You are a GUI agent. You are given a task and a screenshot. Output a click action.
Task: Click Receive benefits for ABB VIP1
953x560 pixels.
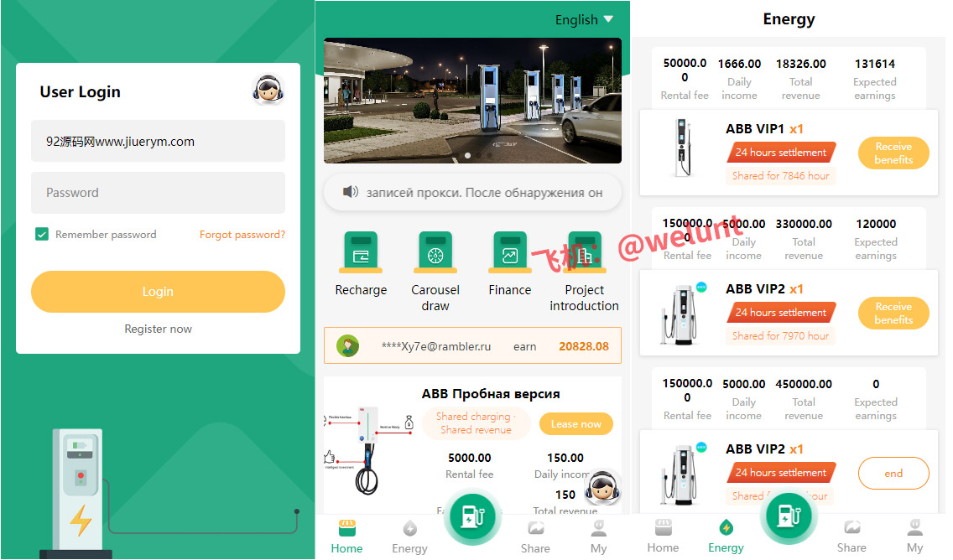(893, 153)
